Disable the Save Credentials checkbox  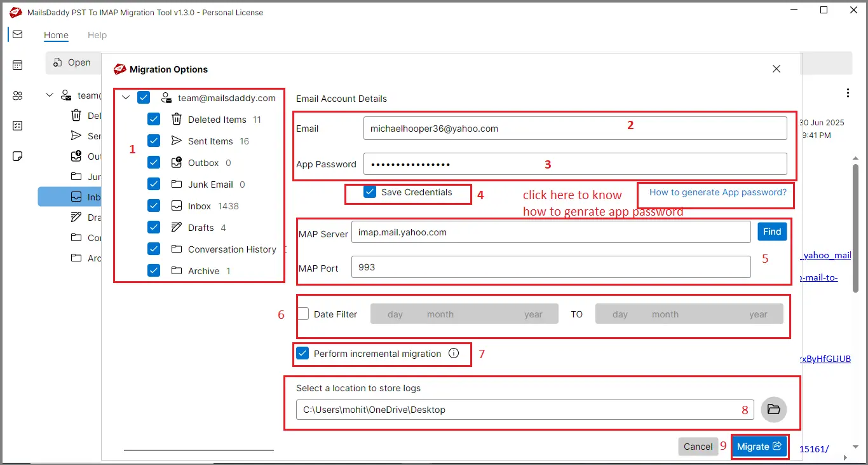pos(369,192)
